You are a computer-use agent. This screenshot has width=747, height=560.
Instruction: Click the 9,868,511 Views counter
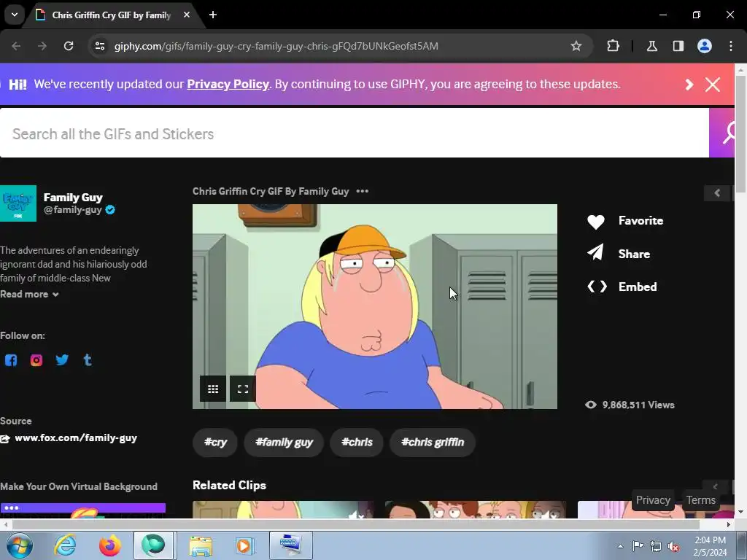[630, 405]
